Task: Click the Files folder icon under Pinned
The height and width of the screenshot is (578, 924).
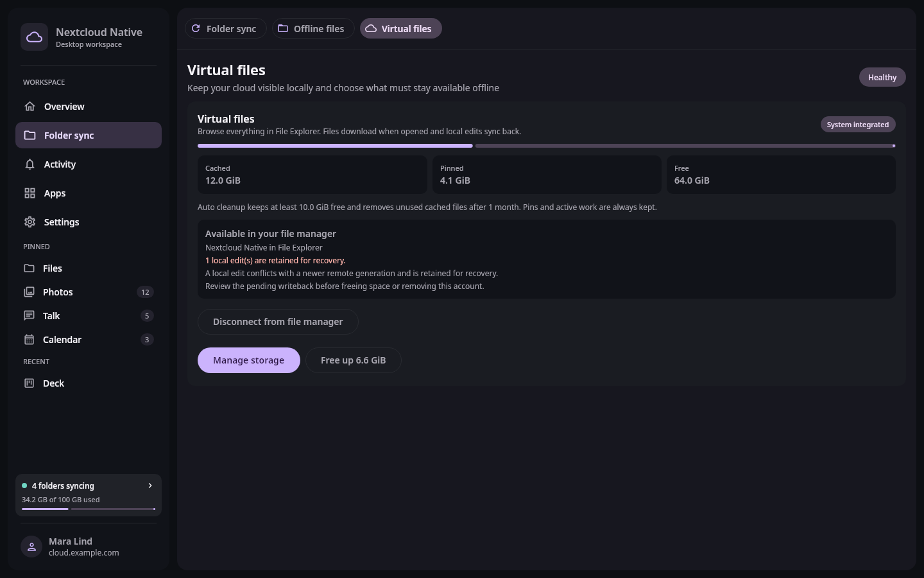Action: (29, 268)
